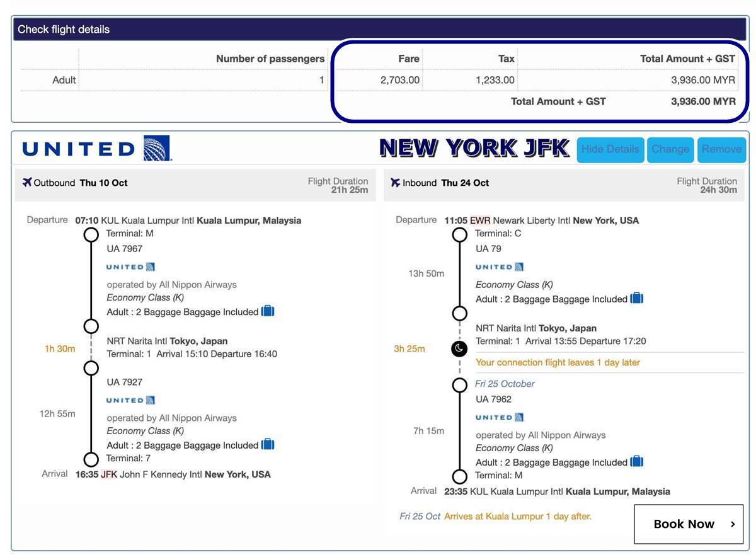Click the Change flight button
Image resolution: width=756 pixels, height=557 pixels.
coord(670,150)
